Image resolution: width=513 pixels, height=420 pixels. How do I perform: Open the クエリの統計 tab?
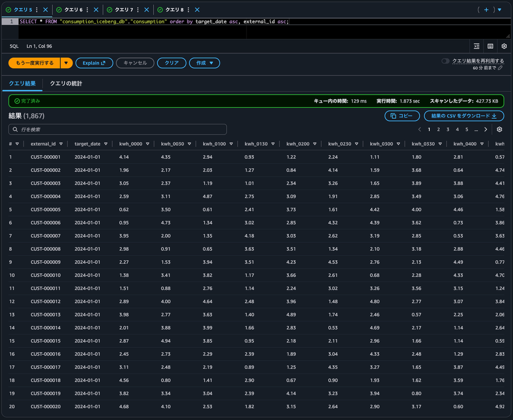tap(66, 84)
